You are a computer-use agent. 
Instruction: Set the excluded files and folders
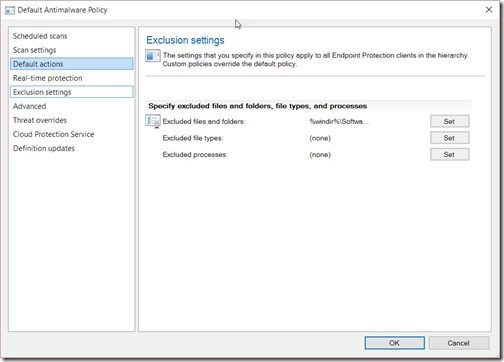pos(450,121)
